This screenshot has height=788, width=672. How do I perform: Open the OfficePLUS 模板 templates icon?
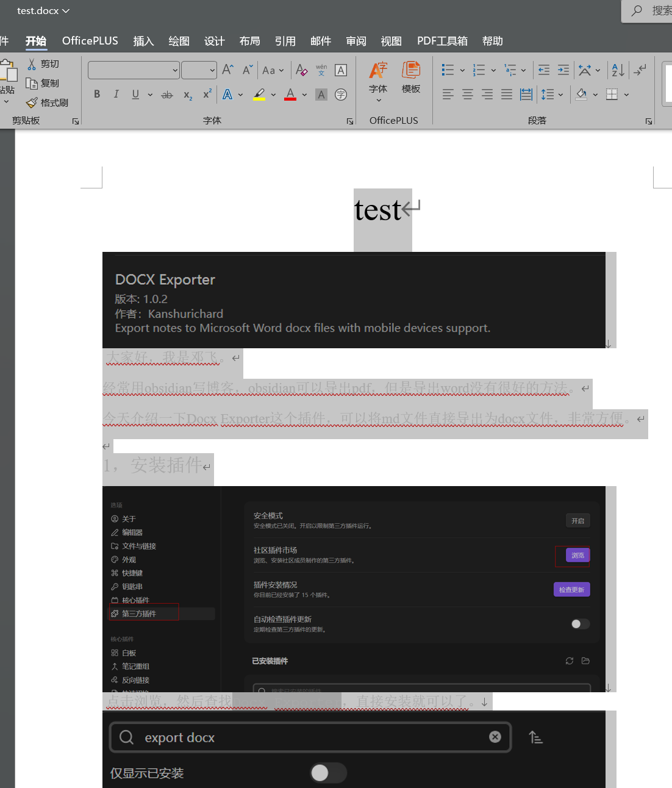click(x=411, y=77)
